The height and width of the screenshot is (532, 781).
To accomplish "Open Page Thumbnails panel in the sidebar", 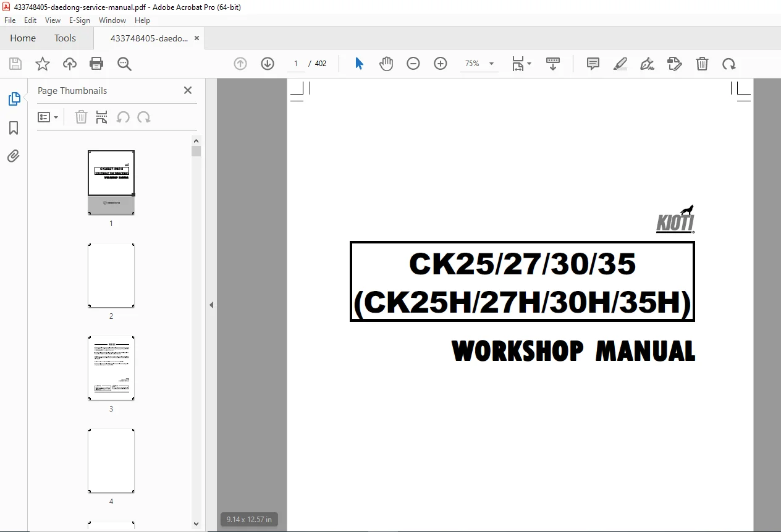I will (14, 99).
